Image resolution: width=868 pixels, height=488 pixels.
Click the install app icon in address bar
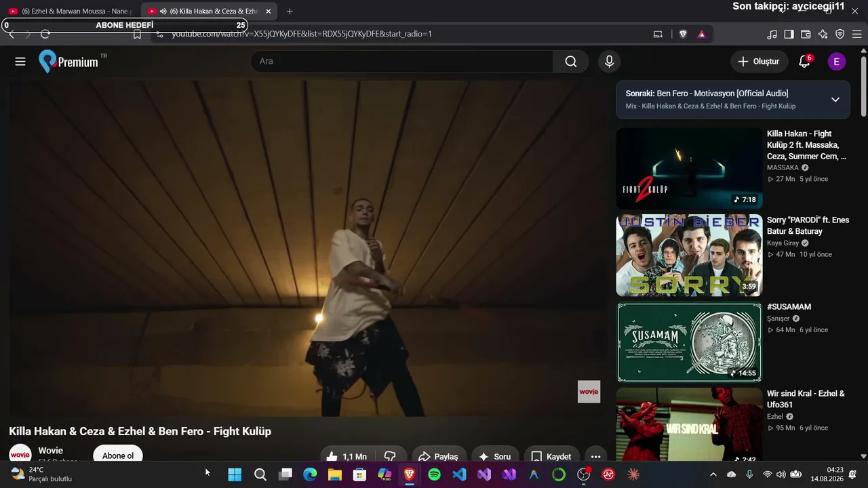(x=658, y=34)
